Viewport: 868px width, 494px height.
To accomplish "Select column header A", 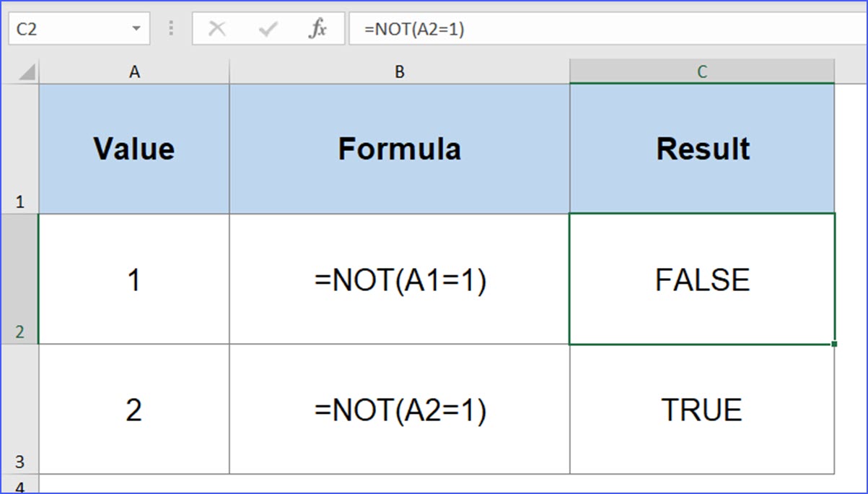I will (x=134, y=71).
